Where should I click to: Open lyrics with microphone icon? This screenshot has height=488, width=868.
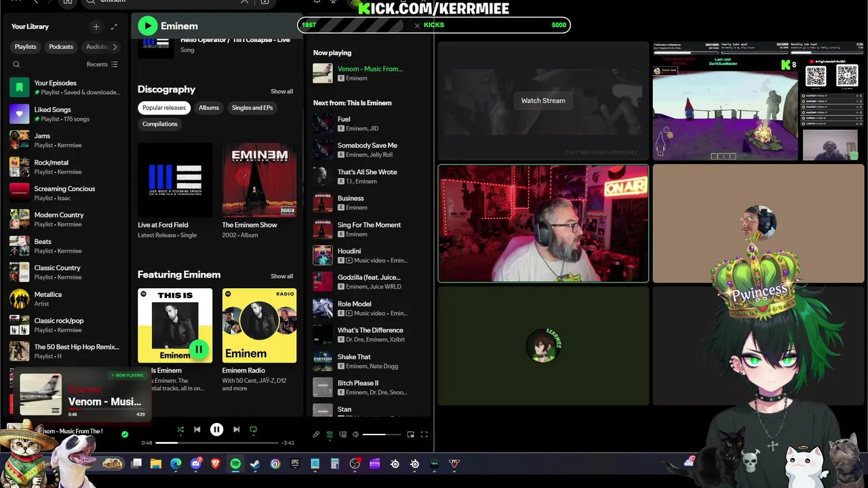(x=316, y=434)
